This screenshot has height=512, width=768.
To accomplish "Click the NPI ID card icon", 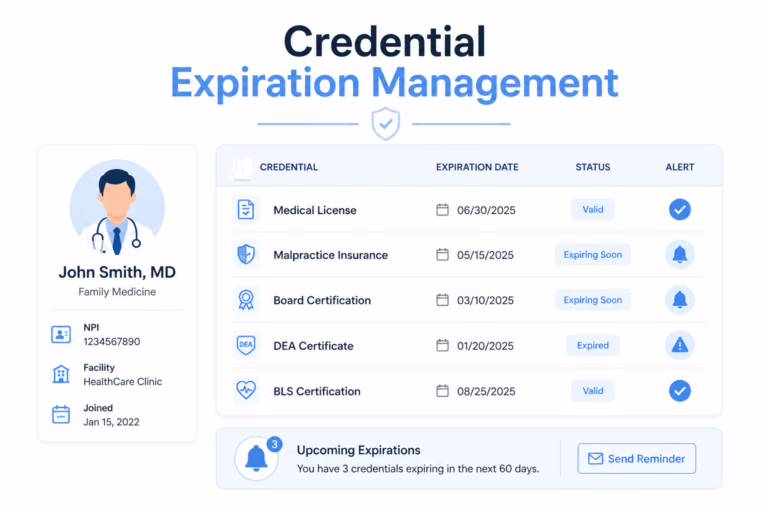I will click(61, 335).
